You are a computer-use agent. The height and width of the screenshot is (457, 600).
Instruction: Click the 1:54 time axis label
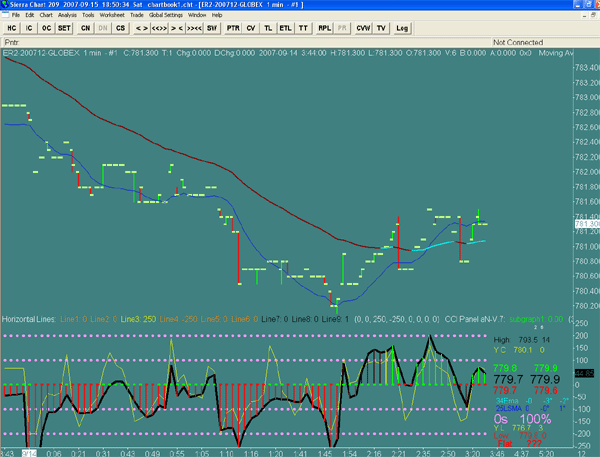(350, 453)
